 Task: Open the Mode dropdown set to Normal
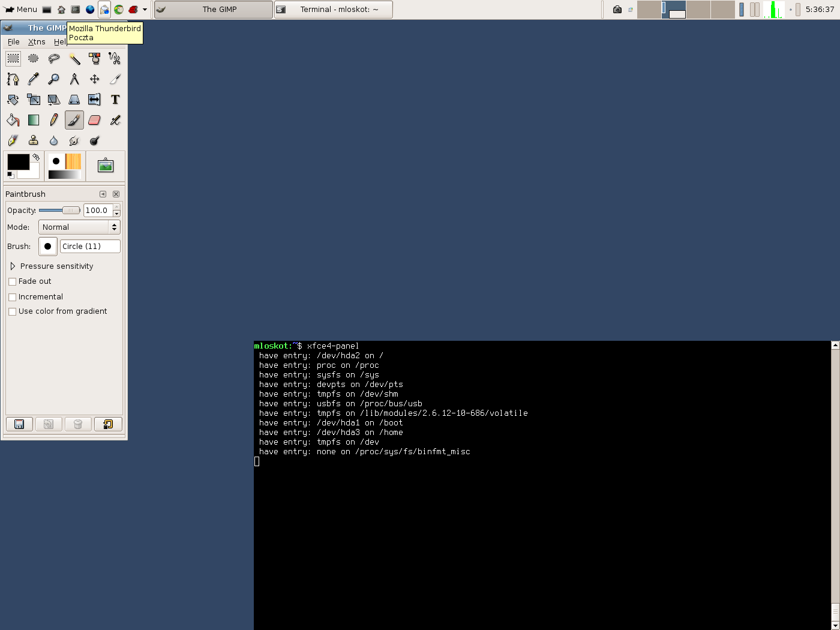(79, 227)
